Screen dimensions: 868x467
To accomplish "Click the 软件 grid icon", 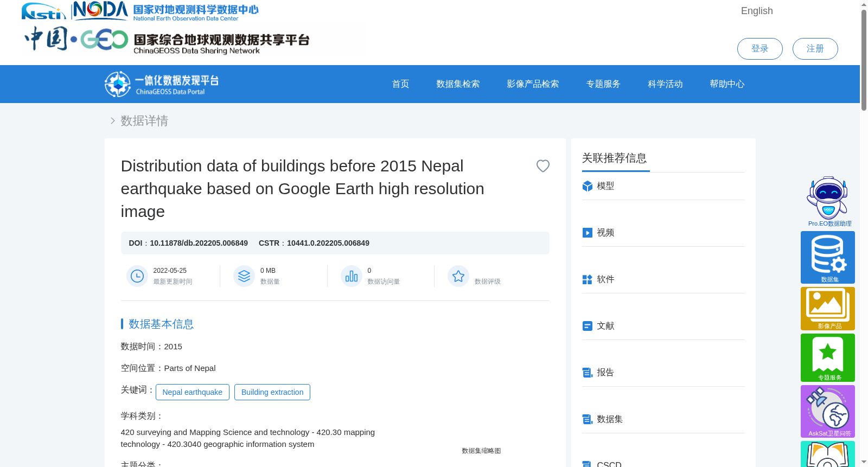I will [587, 279].
